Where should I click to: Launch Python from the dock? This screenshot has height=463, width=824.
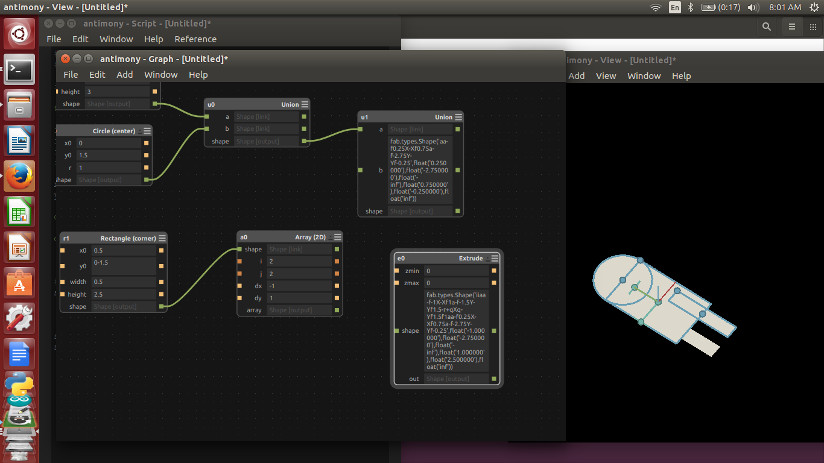click(x=19, y=385)
